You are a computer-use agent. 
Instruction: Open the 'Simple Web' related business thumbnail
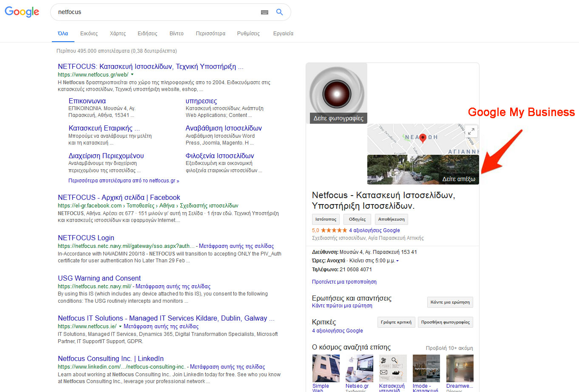coord(326,369)
